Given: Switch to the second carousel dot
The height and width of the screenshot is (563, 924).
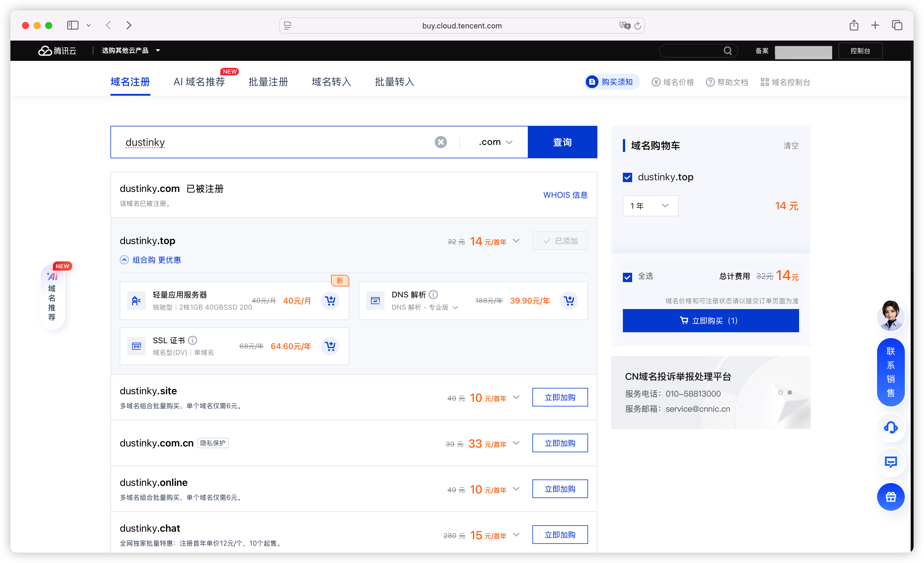Looking at the screenshot, I should point(790,392).
